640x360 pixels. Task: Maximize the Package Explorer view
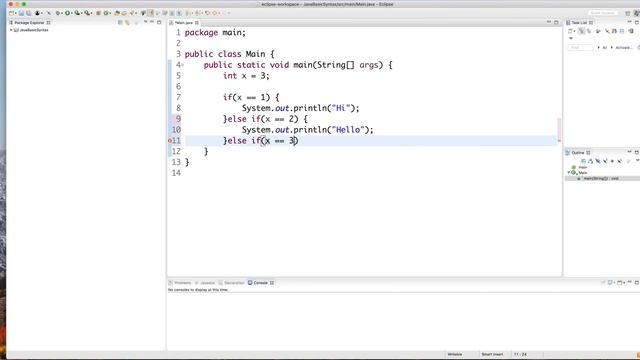tap(159, 22)
